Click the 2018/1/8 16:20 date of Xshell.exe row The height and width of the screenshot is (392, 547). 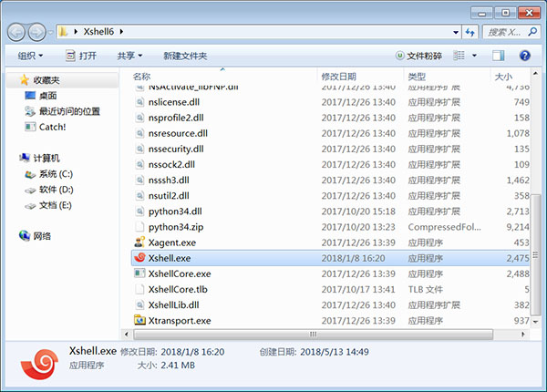coord(353,258)
